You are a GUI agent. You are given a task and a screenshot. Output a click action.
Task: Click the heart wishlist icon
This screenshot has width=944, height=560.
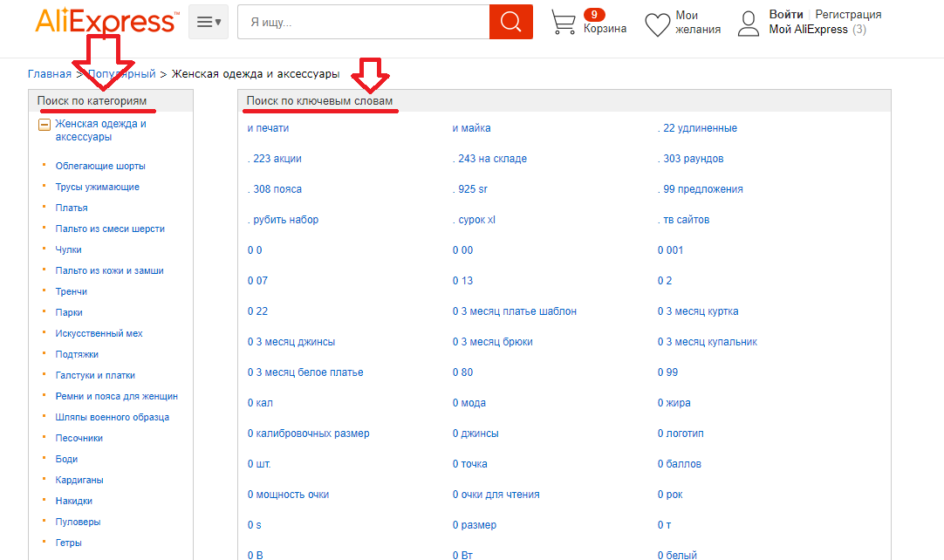pos(657,24)
